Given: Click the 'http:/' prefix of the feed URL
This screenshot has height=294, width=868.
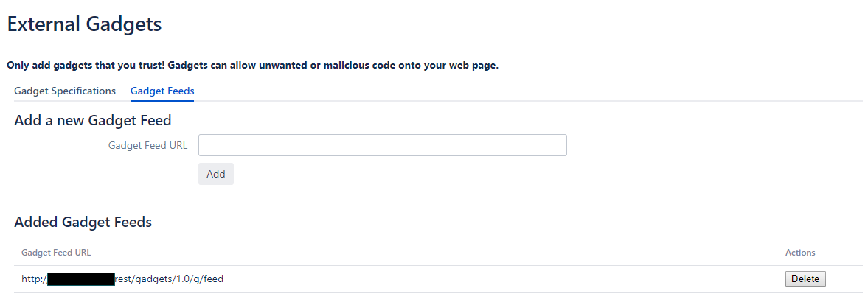Looking at the screenshot, I should [35, 279].
